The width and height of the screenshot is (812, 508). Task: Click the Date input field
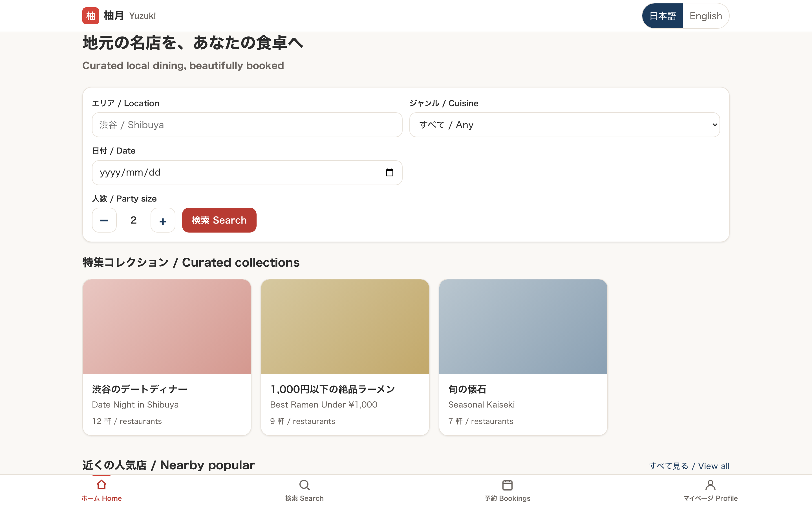(x=247, y=172)
